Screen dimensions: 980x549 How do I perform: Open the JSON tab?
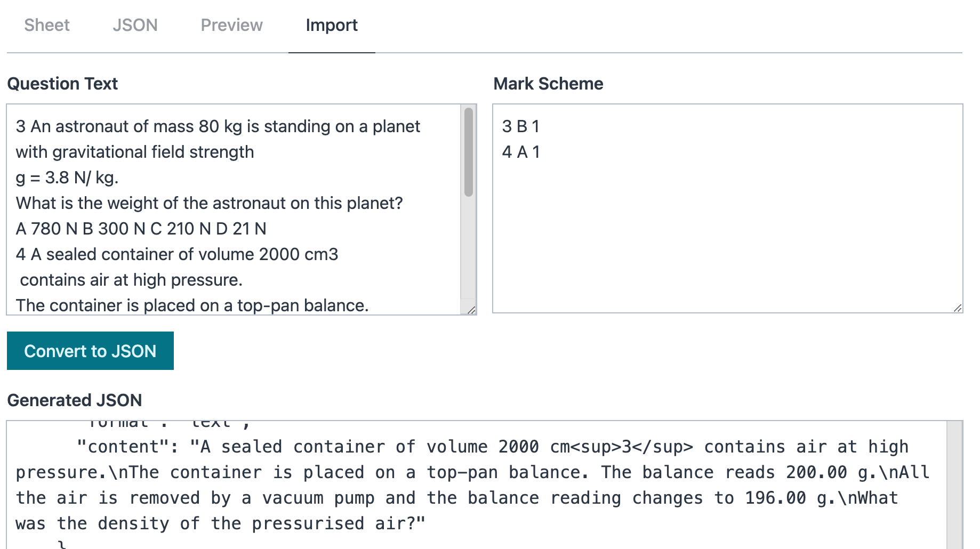tap(135, 25)
